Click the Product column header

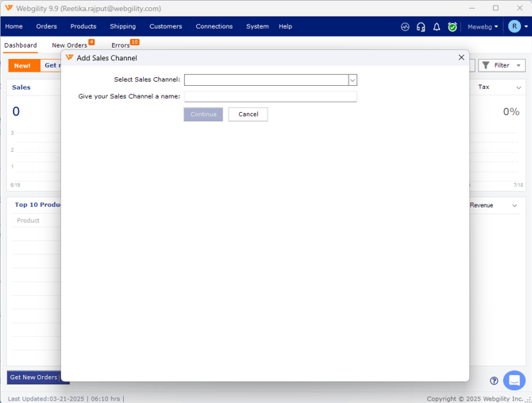click(28, 220)
